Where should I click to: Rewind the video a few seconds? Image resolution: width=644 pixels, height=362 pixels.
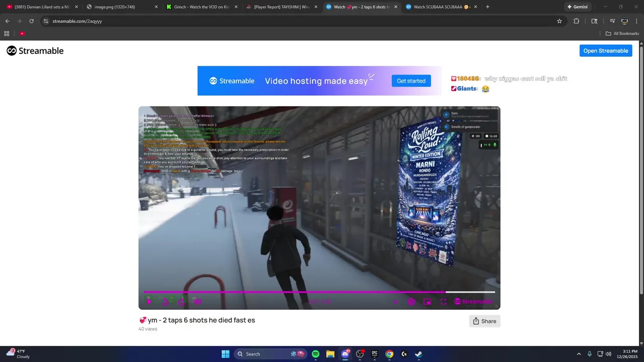[165, 302]
